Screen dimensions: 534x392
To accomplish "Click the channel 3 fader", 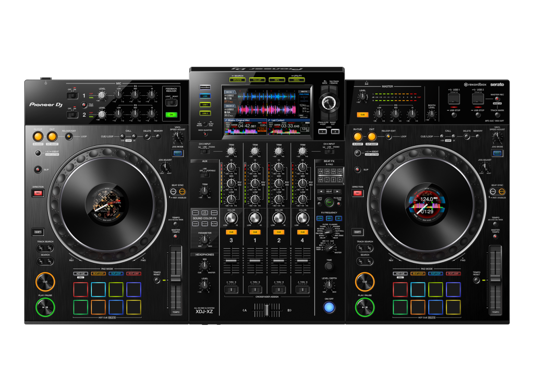I will coord(231,261).
